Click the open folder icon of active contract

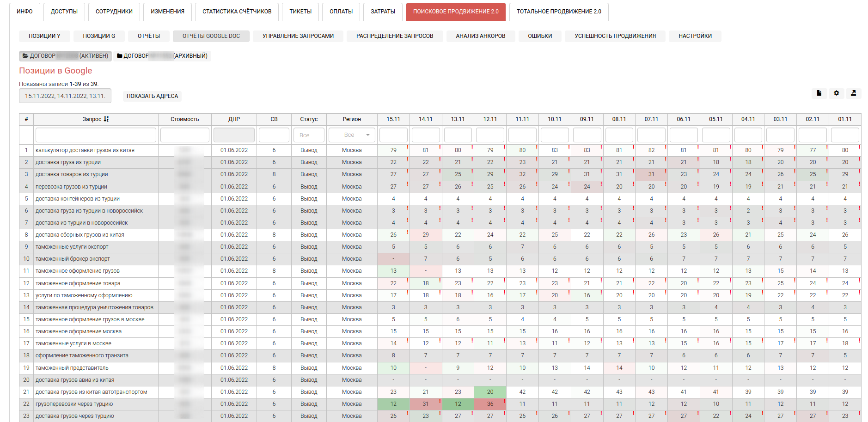pos(25,56)
